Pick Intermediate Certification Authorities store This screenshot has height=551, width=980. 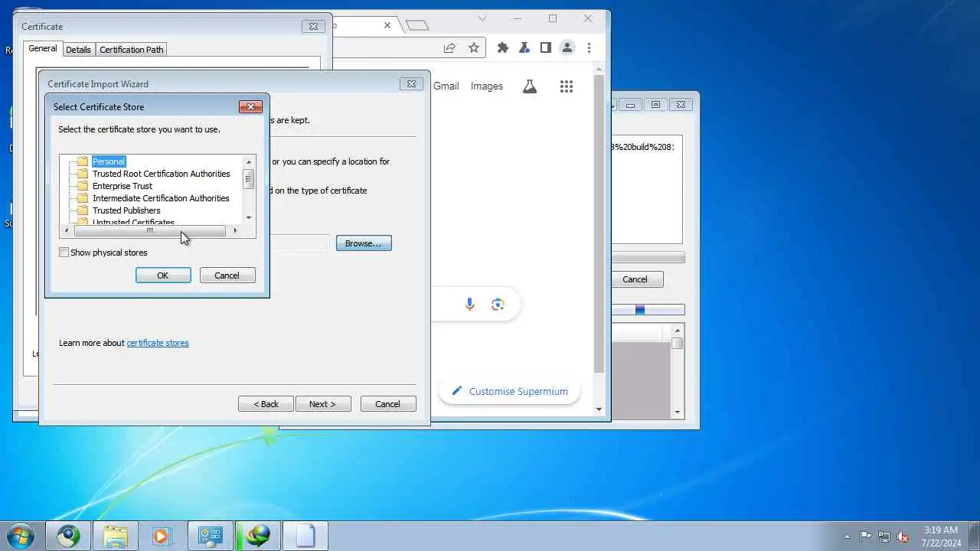pos(161,198)
